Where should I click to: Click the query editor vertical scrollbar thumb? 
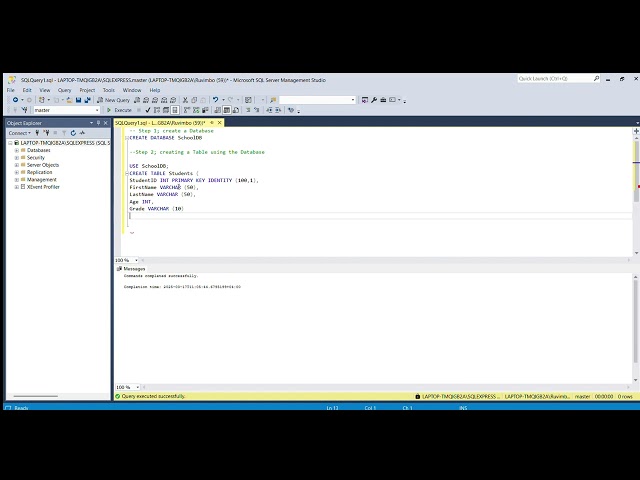point(636,171)
